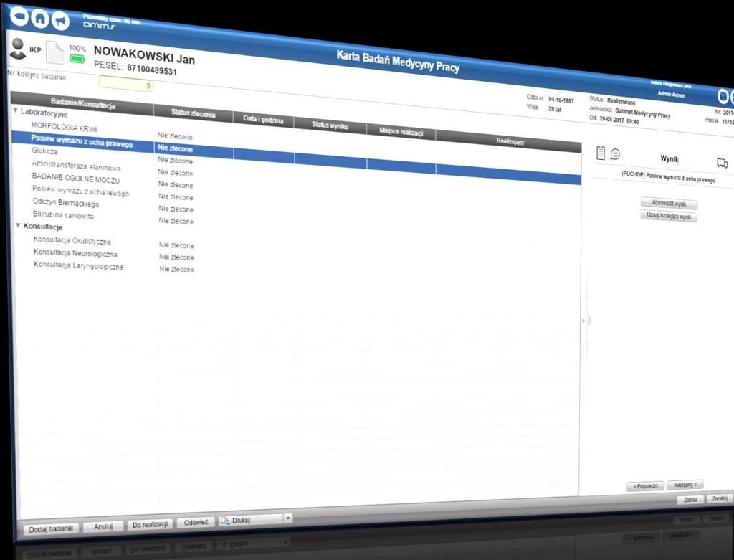Click the patient silhouette icon
734x560 pixels.
click(x=18, y=49)
